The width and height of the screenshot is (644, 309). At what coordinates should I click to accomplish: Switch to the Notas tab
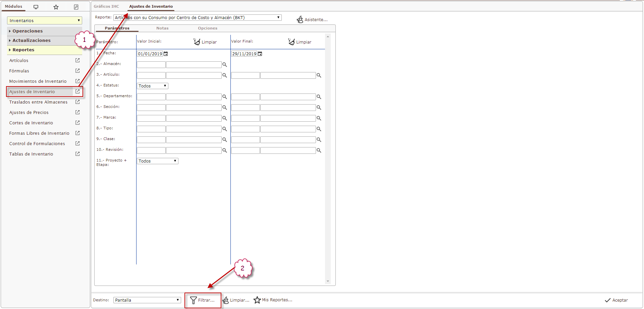click(x=162, y=28)
